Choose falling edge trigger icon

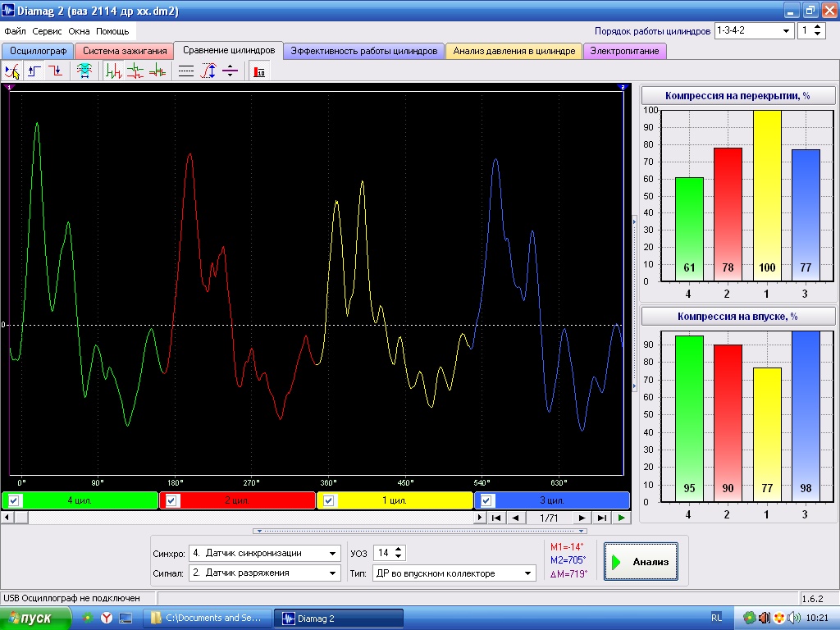pos(56,71)
